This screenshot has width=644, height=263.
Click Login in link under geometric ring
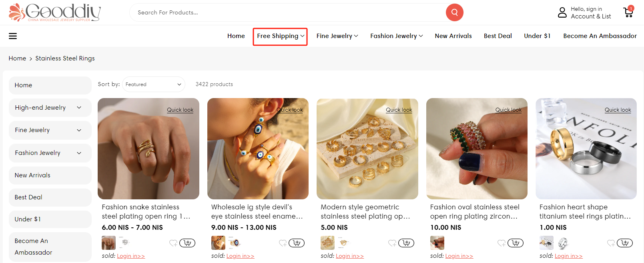pos(349,256)
